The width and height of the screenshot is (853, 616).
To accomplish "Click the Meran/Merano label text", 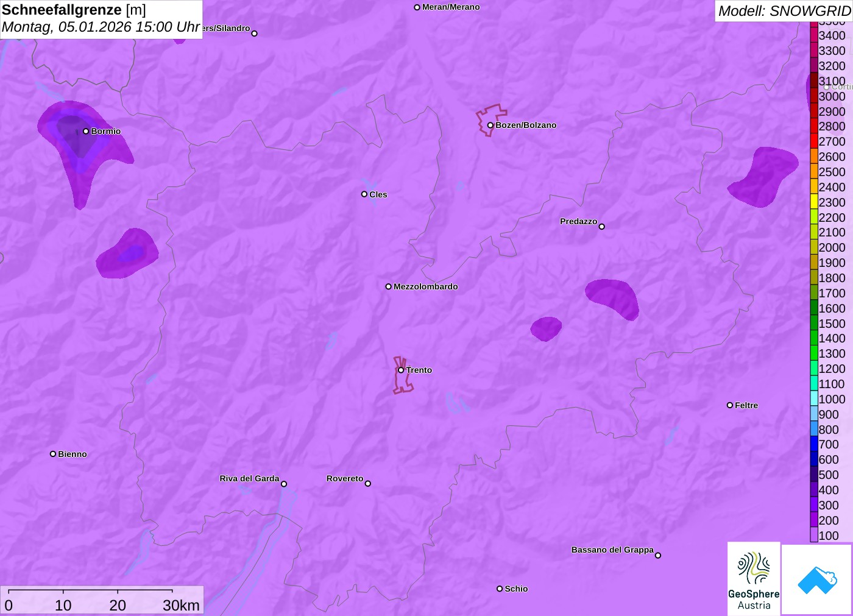I will click(451, 7).
